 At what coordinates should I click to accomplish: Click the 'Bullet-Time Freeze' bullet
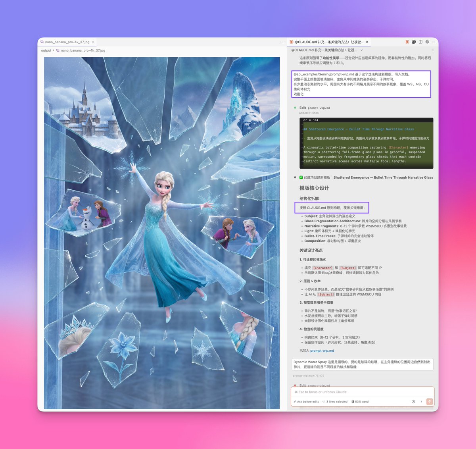[x=339, y=236]
